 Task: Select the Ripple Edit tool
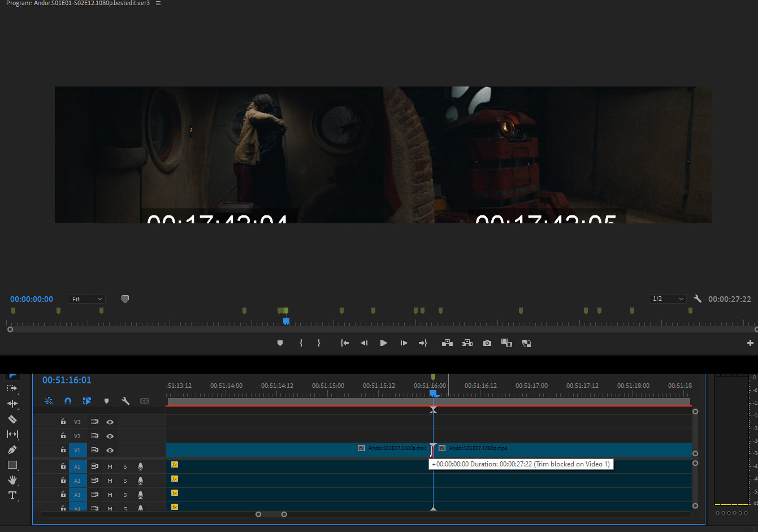(x=12, y=404)
